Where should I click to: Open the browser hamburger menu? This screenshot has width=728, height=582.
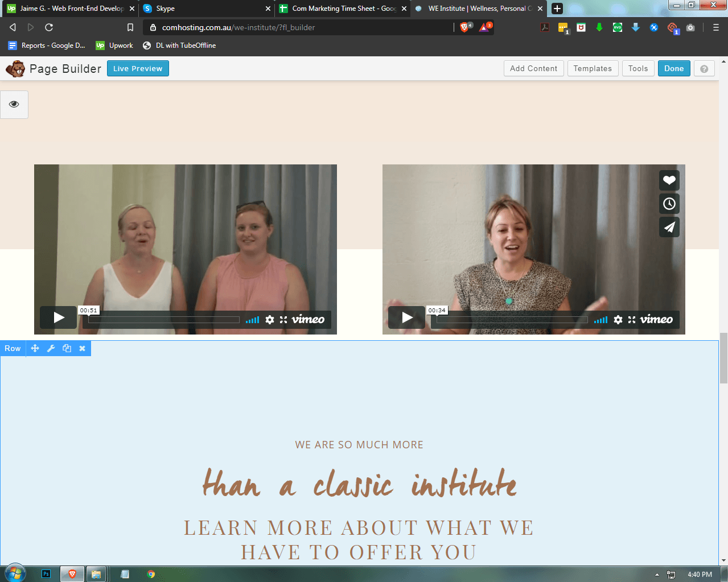tap(716, 27)
